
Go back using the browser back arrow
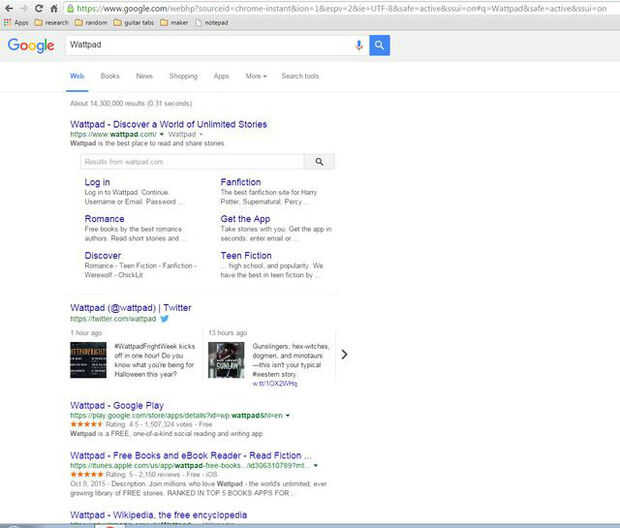[9, 8]
